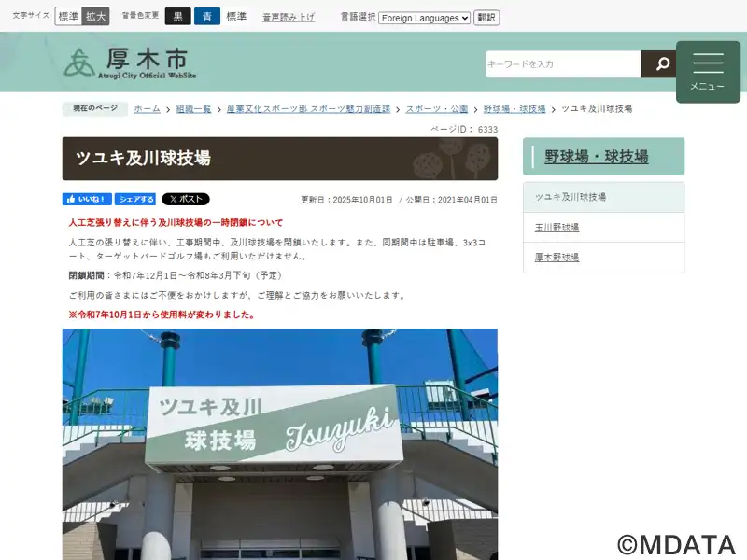Image resolution: width=747 pixels, height=560 pixels.
Task: Click the Facebook シェアする button
Action: (135, 199)
